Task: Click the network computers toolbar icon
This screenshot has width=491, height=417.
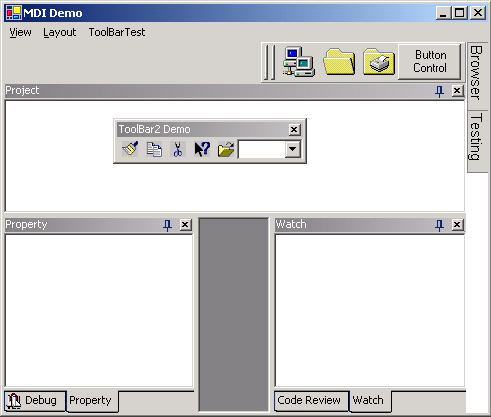Action: pyautogui.click(x=298, y=62)
